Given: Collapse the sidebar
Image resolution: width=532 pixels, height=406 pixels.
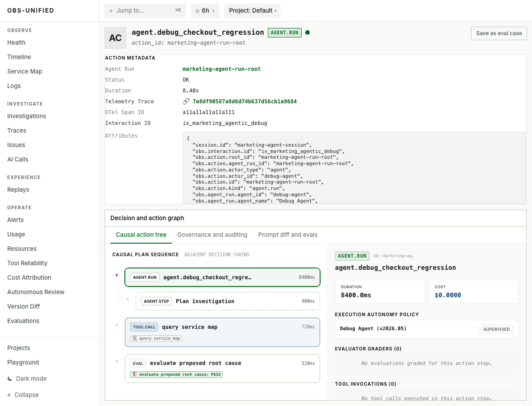Looking at the screenshot, I should point(23,395).
